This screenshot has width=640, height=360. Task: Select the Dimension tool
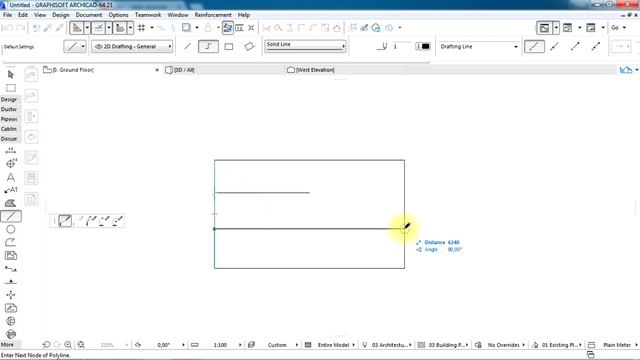[x=11, y=151]
